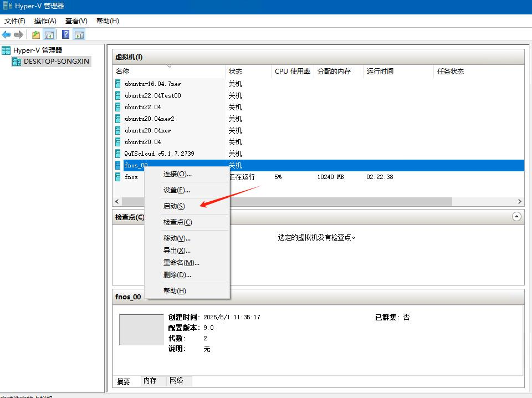Viewport: 532px width, 398px height.
Task: Collapse the 检查点 panel with the arrow button
Action: point(516,217)
